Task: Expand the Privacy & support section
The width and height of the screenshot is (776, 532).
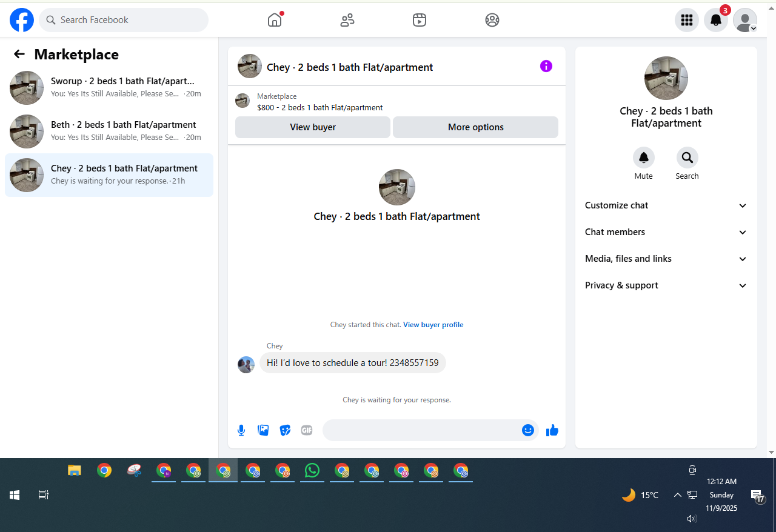Action: pyautogui.click(x=666, y=285)
